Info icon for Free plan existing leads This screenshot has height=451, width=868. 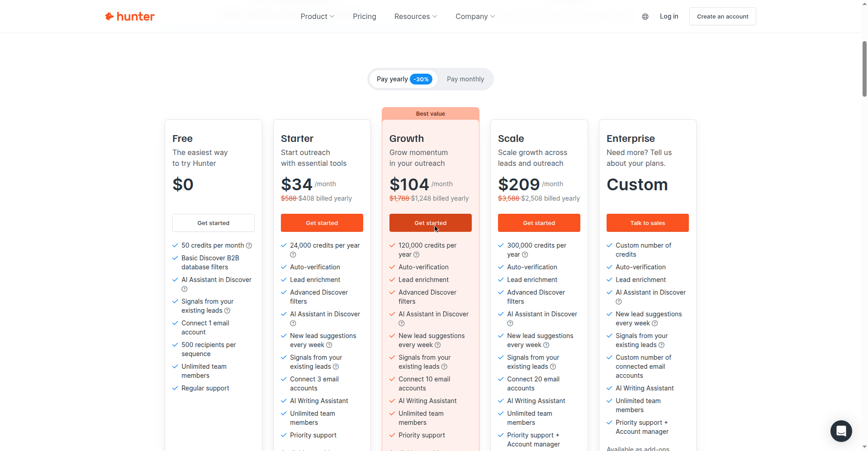228,311
